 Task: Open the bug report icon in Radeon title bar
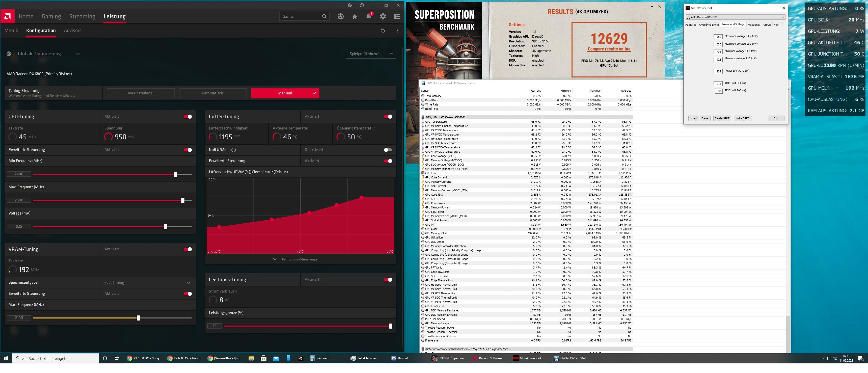click(x=350, y=5)
